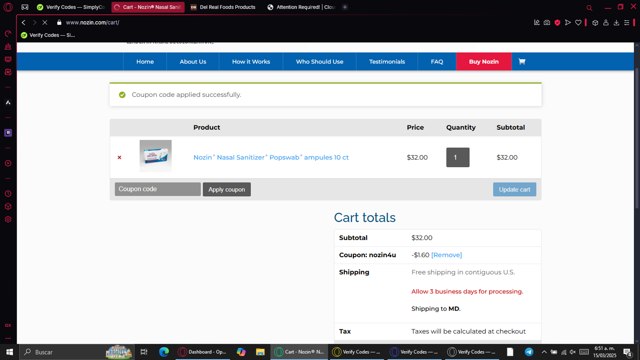This screenshot has height=360, width=640.
Task: Go to Home in site navigation
Action: [x=145, y=62]
